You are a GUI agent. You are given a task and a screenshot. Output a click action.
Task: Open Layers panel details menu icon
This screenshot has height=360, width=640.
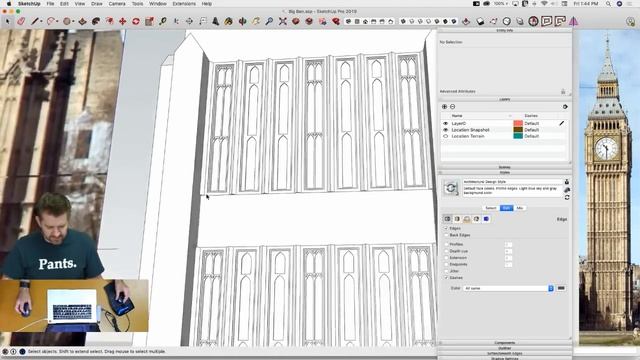[565, 107]
